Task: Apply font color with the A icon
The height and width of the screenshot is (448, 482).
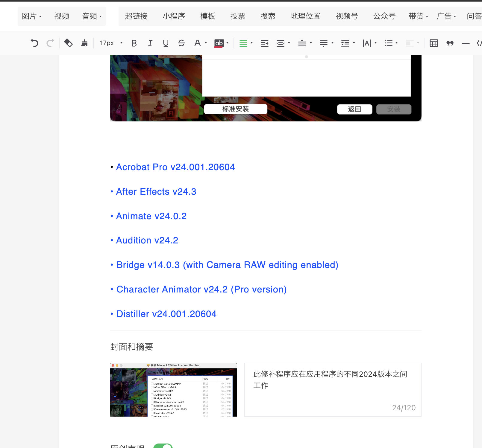Action: [x=197, y=43]
